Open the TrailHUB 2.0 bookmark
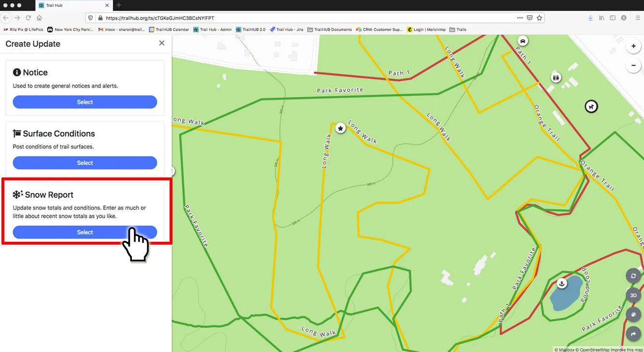The height and width of the screenshot is (352, 644). [250, 29]
